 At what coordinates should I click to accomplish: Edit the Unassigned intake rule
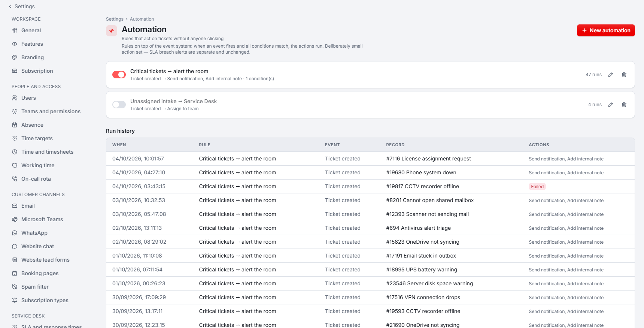click(611, 105)
